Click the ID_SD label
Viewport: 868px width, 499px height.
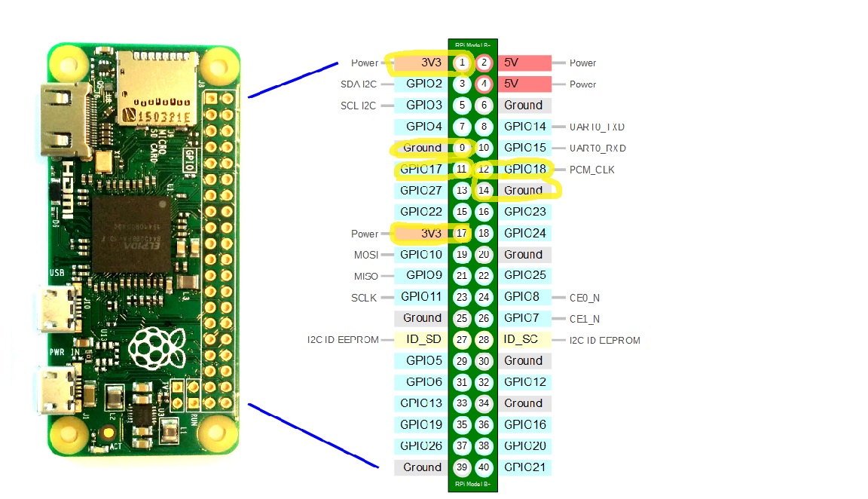420,339
